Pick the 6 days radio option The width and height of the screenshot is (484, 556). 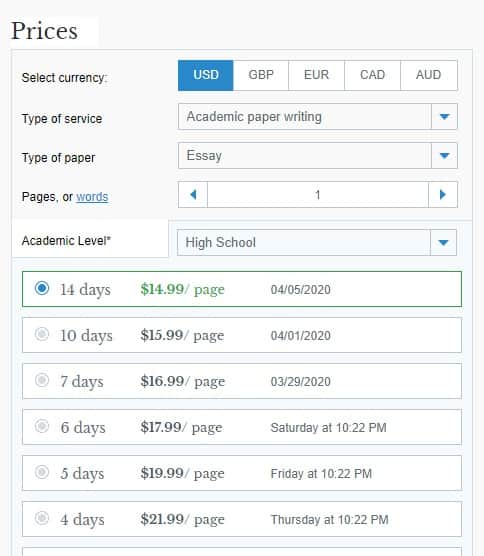[x=42, y=426]
